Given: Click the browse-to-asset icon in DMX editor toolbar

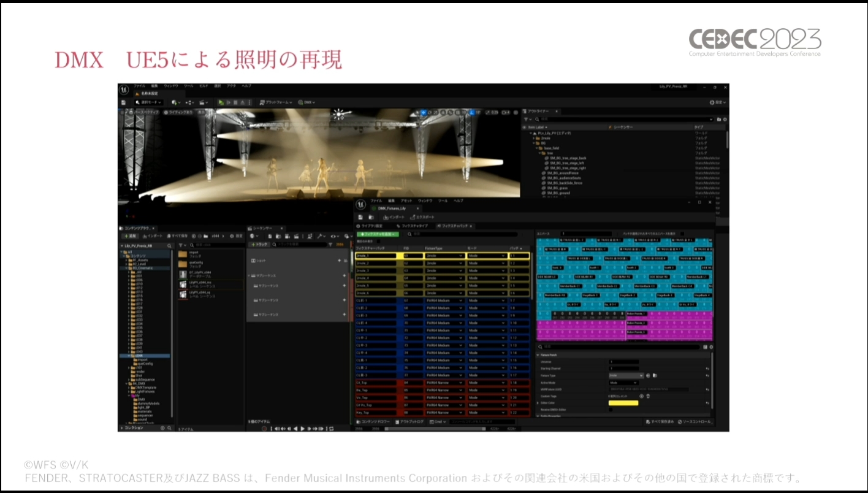Looking at the screenshot, I should click(371, 217).
